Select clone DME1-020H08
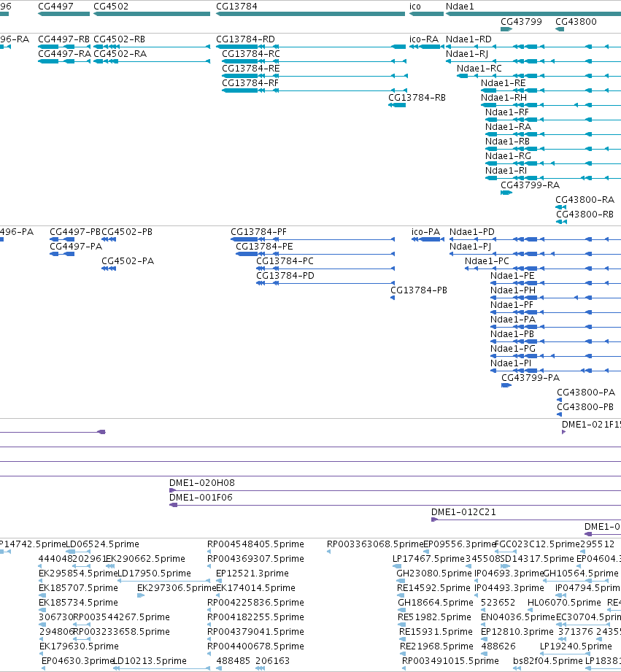 click(x=395, y=490)
